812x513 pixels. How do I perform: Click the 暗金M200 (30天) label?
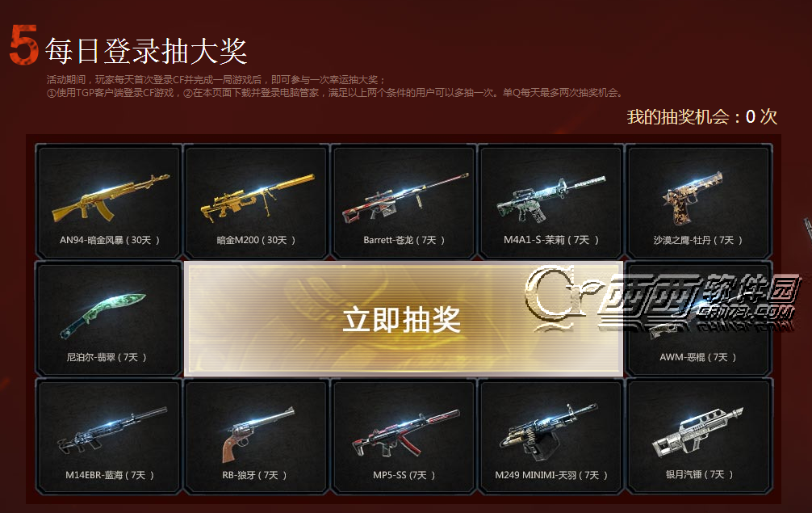256,240
